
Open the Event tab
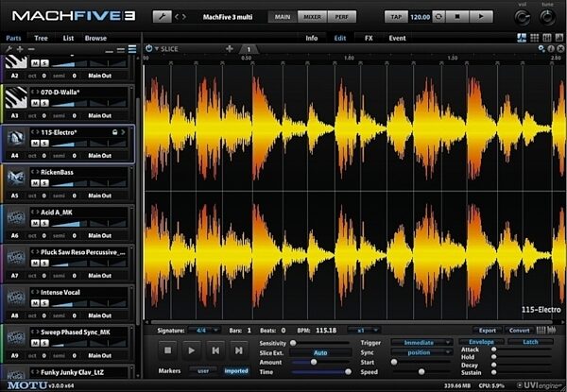(x=397, y=38)
